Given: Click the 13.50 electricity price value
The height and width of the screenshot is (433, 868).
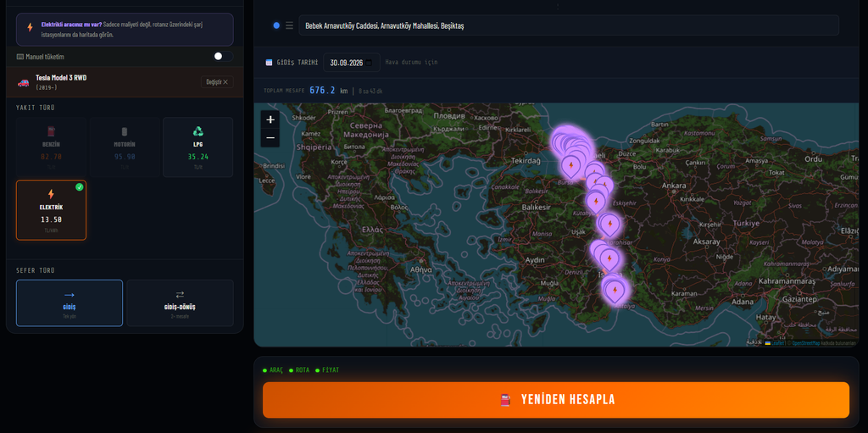Looking at the screenshot, I should pos(51,219).
